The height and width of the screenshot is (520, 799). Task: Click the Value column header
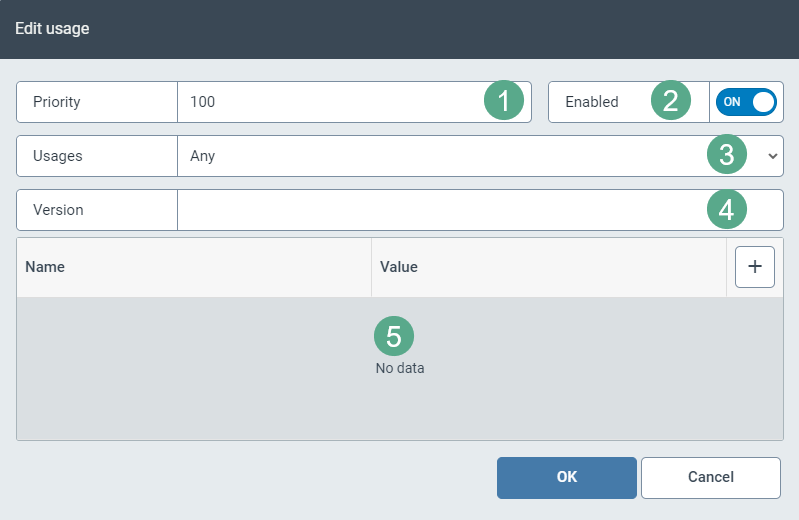(x=399, y=267)
